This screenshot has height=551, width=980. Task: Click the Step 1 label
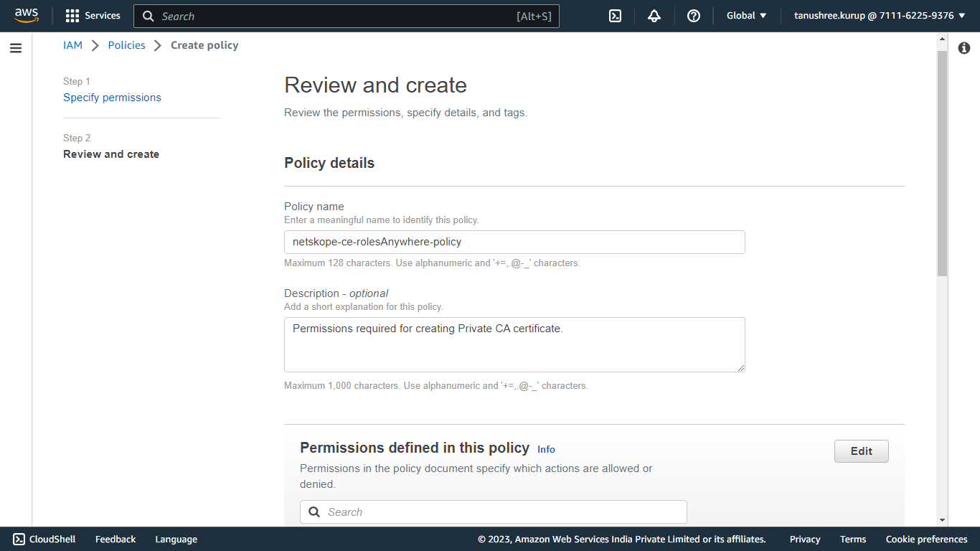(x=77, y=82)
